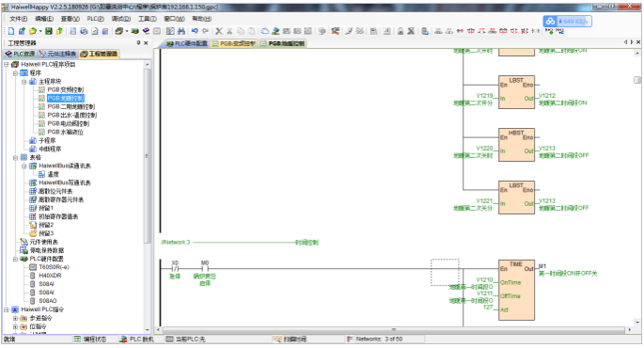This screenshot has width=644, height=348.
Task: Open the PLC(P) menu
Action: [x=95, y=19]
